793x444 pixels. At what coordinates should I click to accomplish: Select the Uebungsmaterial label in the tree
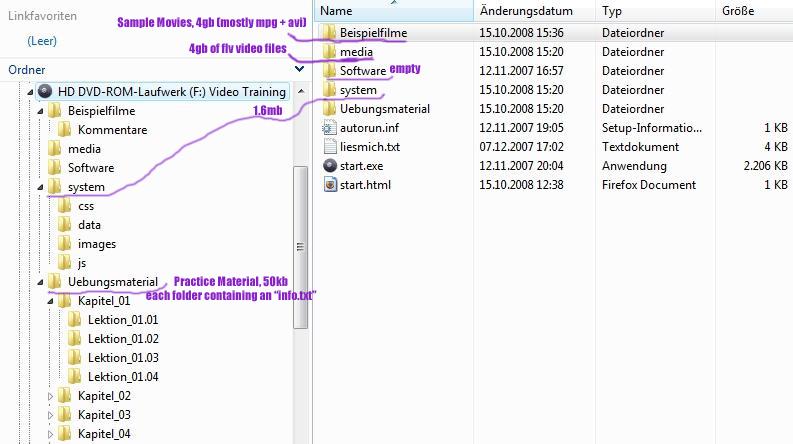tap(113, 282)
